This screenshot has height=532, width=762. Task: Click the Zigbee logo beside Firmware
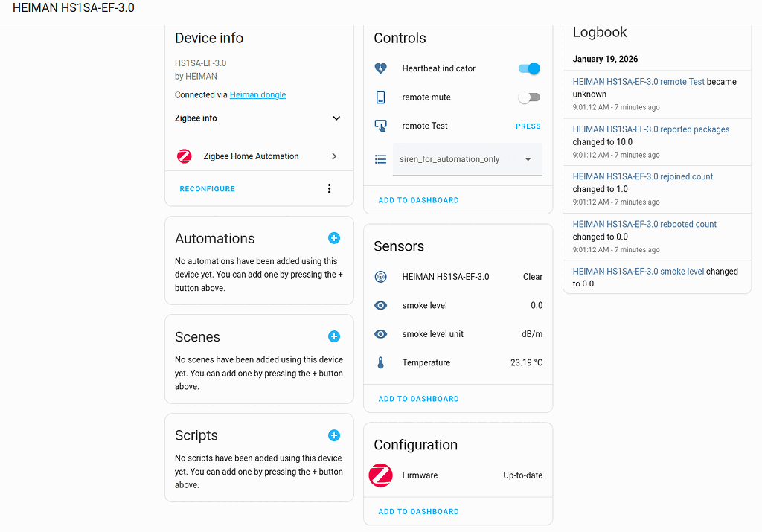pos(380,475)
